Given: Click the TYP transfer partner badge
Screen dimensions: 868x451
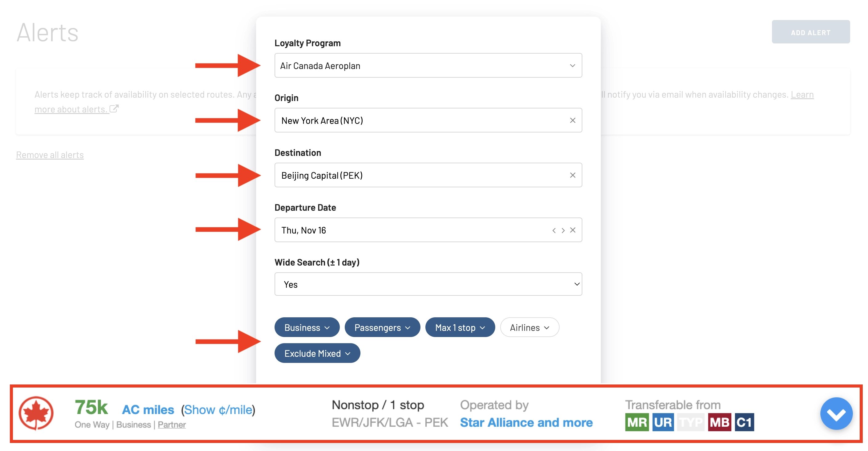Looking at the screenshot, I should pos(690,422).
